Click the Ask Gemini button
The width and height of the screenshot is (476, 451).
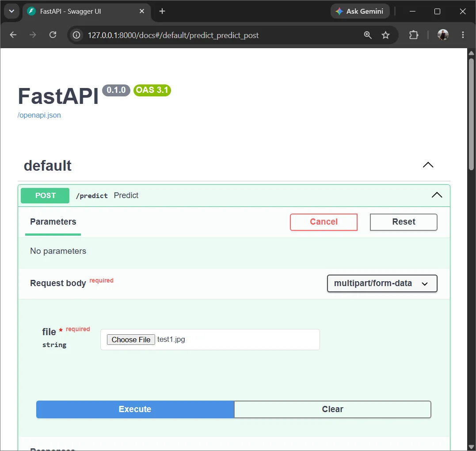tap(360, 11)
